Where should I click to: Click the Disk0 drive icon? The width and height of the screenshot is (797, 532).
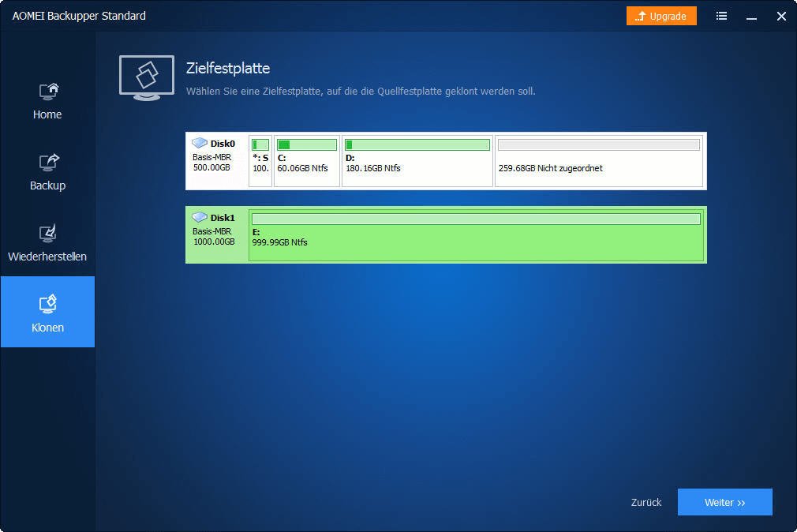point(199,143)
